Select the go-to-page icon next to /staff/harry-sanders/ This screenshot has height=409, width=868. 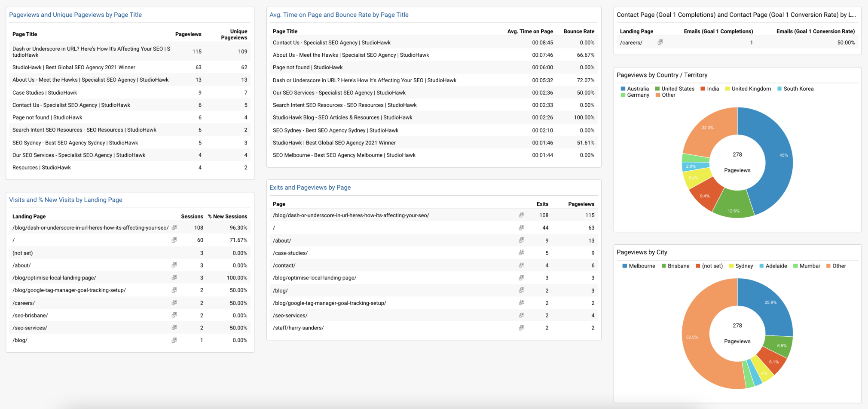521,328
